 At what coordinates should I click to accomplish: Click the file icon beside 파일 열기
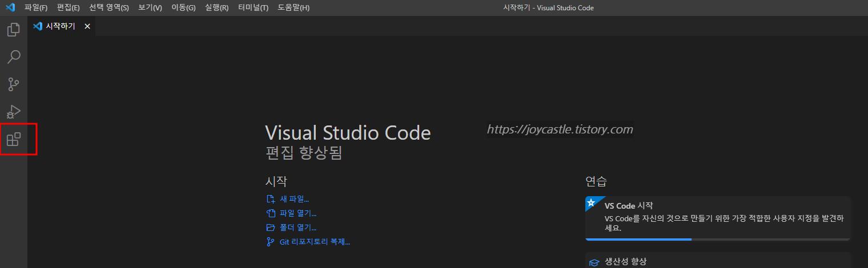tap(271, 213)
